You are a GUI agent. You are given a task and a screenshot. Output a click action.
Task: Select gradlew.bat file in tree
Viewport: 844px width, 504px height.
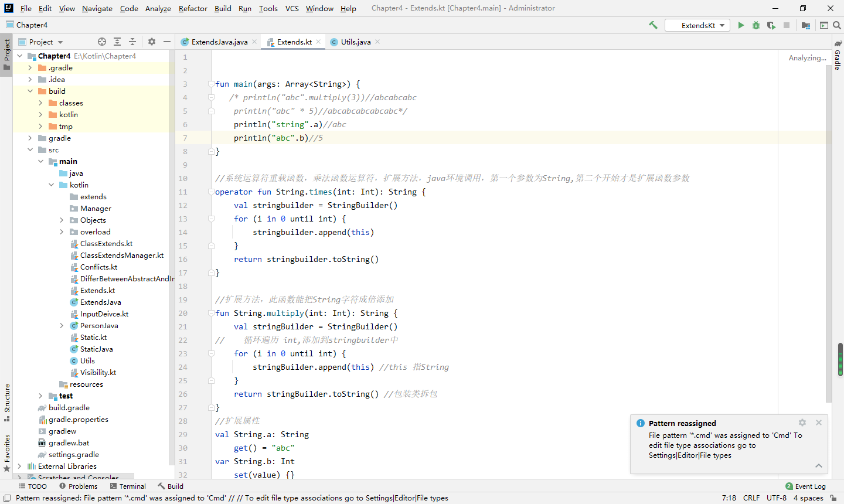pyautogui.click(x=69, y=442)
